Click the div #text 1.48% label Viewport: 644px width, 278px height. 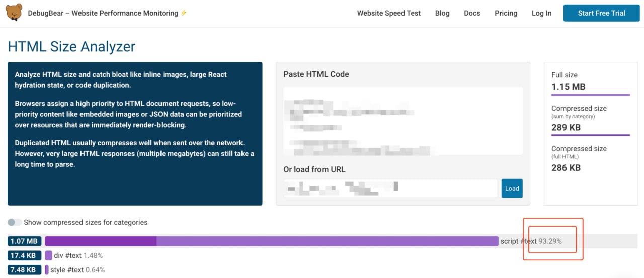pyautogui.click(x=78, y=255)
